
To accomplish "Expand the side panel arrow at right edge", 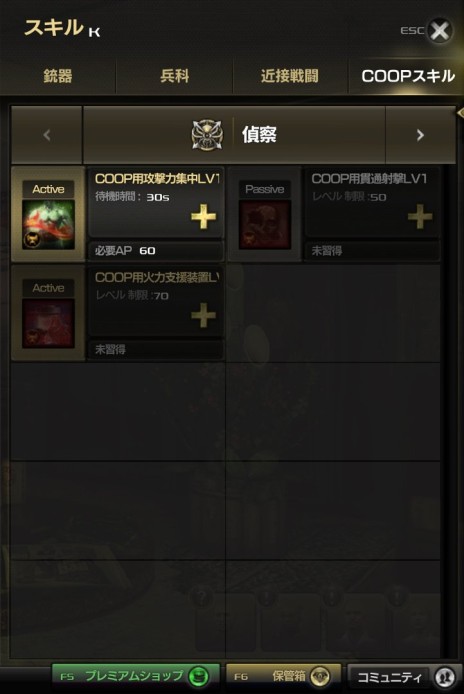I will click(x=460, y=112).
